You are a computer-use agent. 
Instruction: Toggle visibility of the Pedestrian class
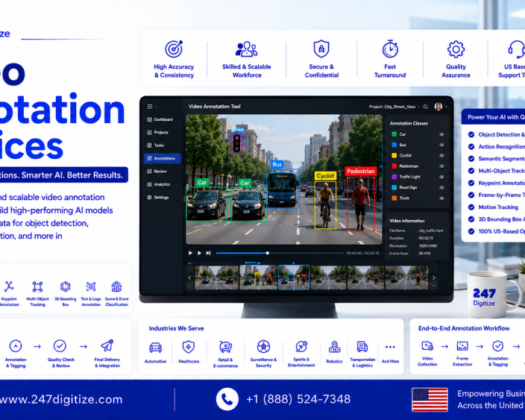pos(441,166)
